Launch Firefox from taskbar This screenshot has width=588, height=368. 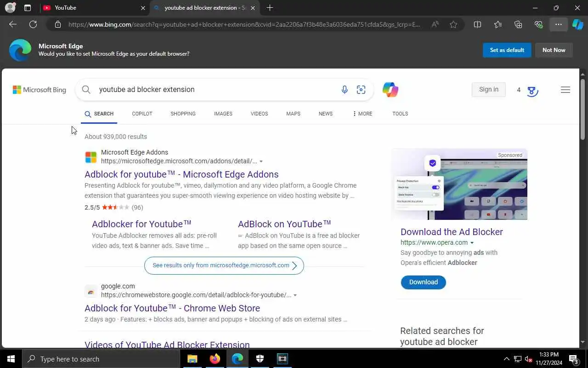click(x=215, y=359)
